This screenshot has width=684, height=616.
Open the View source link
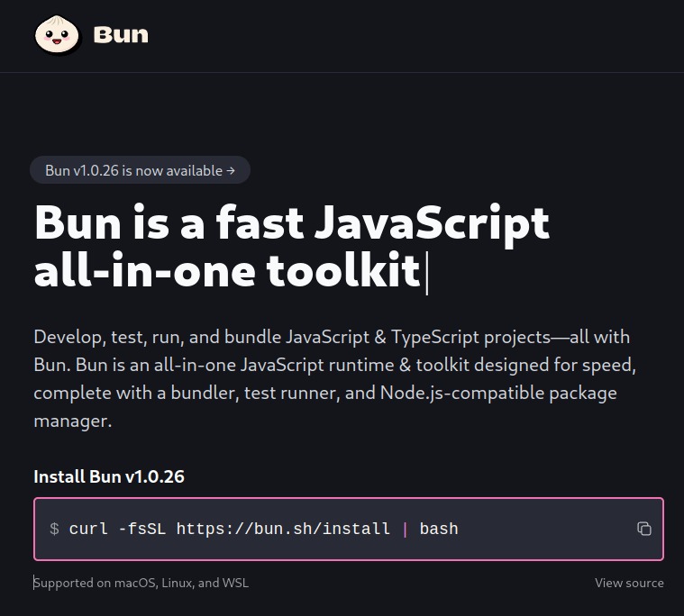tap(629, 583)
